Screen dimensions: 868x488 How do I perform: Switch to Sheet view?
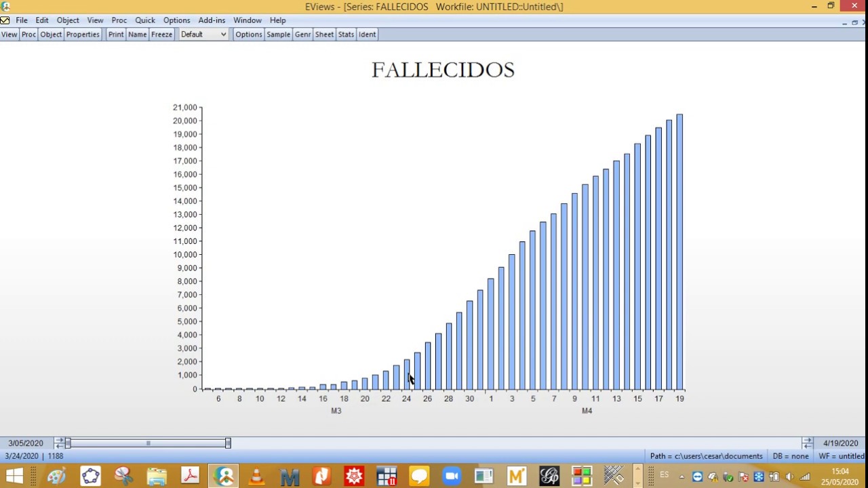pos(324,35)
